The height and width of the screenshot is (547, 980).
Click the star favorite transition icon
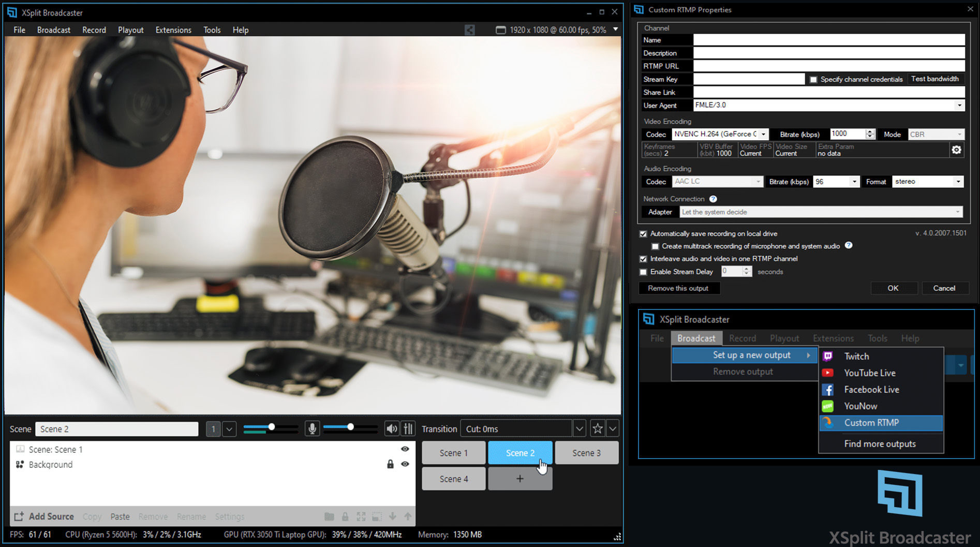pos(598,428)
